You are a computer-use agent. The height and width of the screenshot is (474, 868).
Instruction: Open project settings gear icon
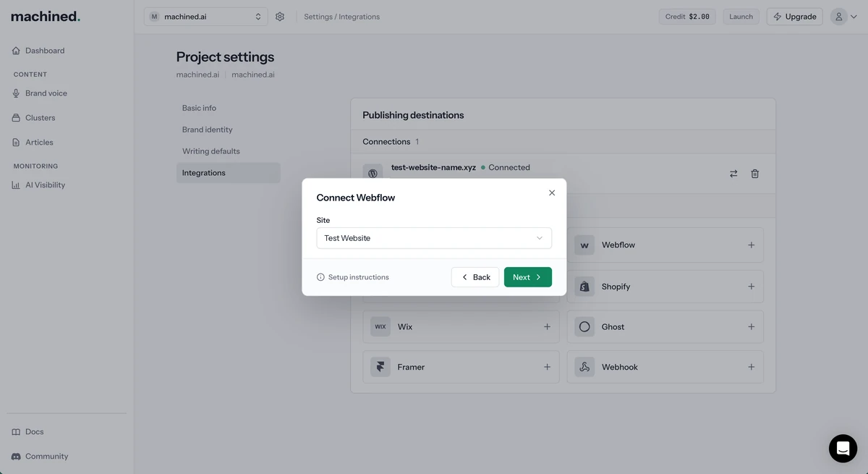point(280,17)
